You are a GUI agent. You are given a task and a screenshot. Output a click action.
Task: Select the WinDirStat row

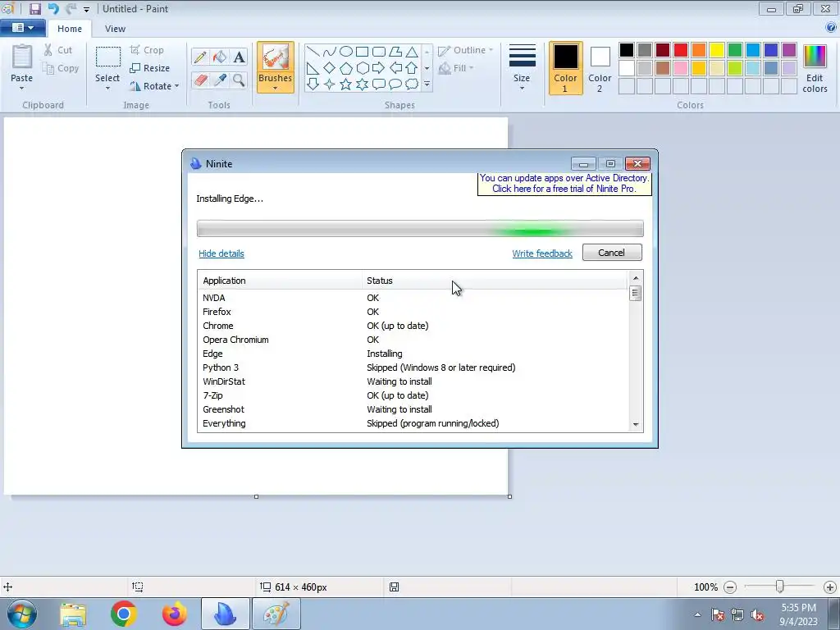click(413, 381)
